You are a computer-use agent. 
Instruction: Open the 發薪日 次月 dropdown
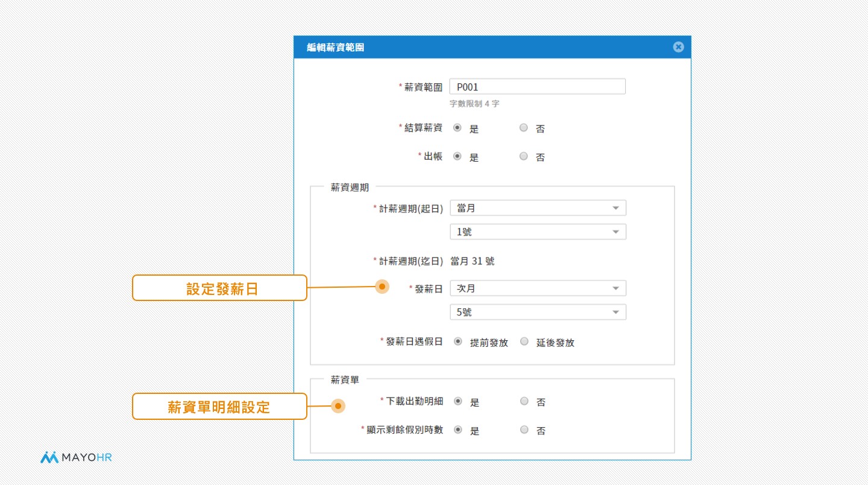tap(538, 288)
